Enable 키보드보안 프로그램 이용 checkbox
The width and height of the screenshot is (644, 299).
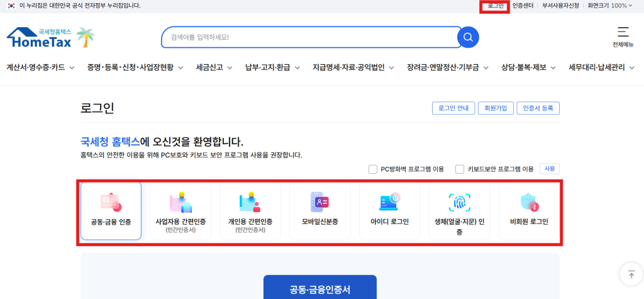pos(460,169)
